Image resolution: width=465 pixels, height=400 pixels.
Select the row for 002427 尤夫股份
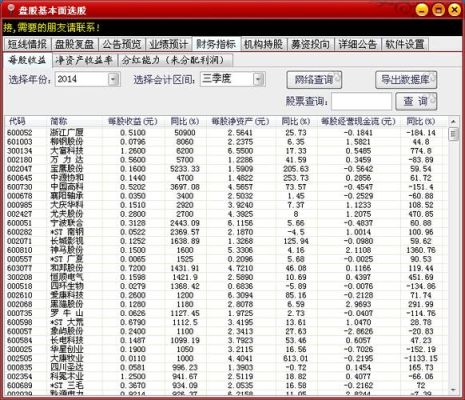point(226,214)
